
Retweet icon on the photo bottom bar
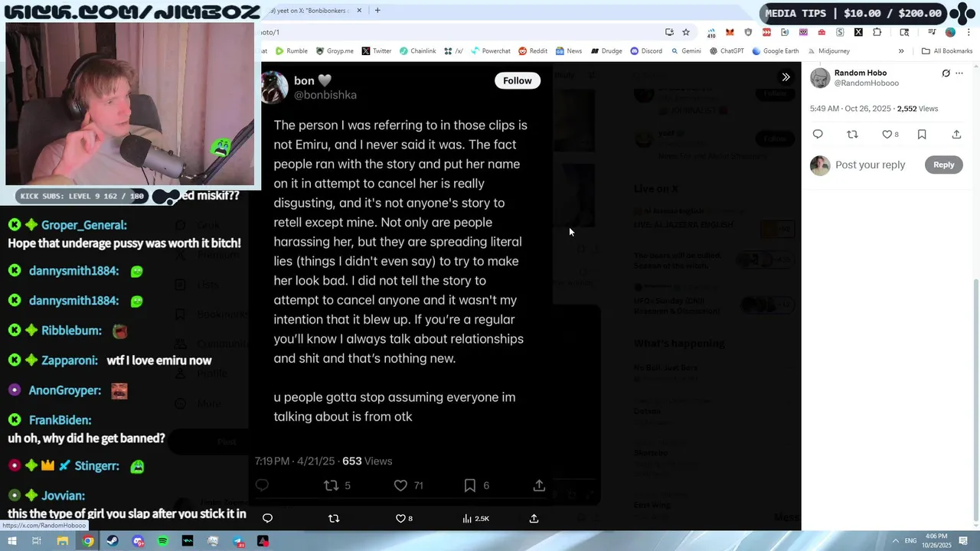[x=334, y=519]
